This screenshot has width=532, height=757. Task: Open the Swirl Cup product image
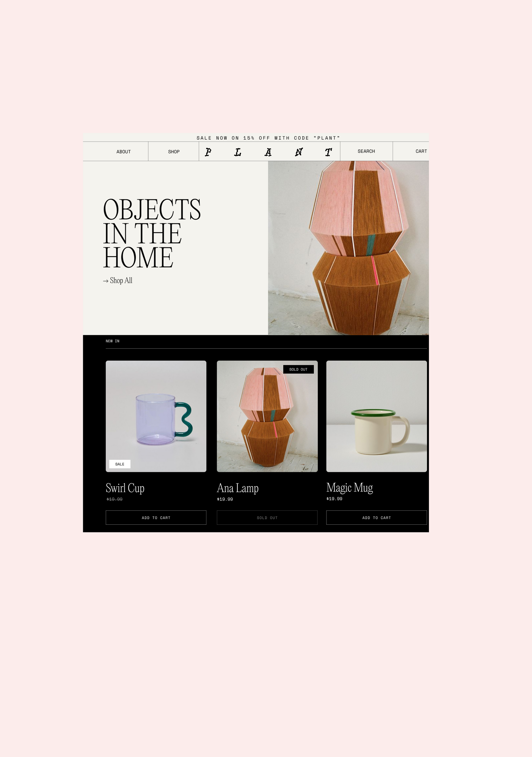pyautogui.click(x=156, y=416)
